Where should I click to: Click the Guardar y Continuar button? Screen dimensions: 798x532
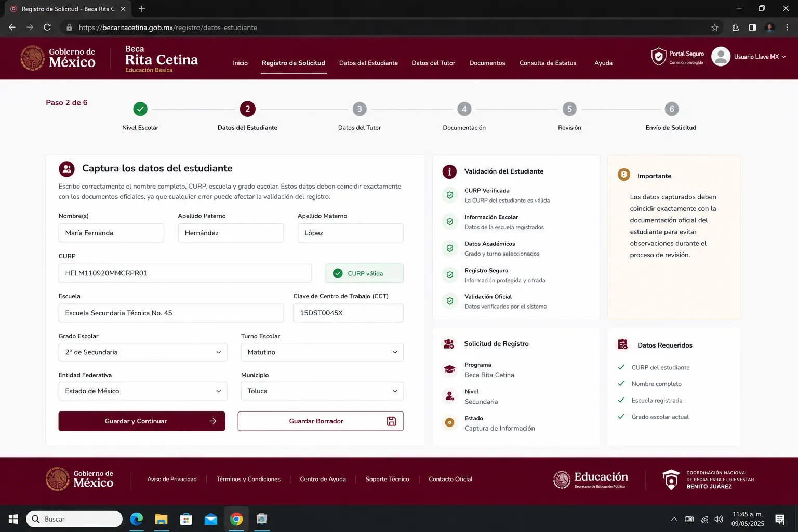pyautogui.click(x=142, y=421)
